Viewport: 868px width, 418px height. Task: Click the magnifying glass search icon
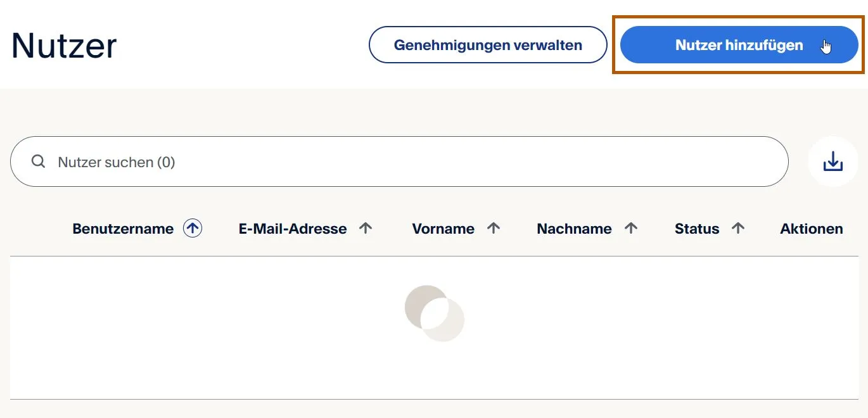tap(38, 161)
